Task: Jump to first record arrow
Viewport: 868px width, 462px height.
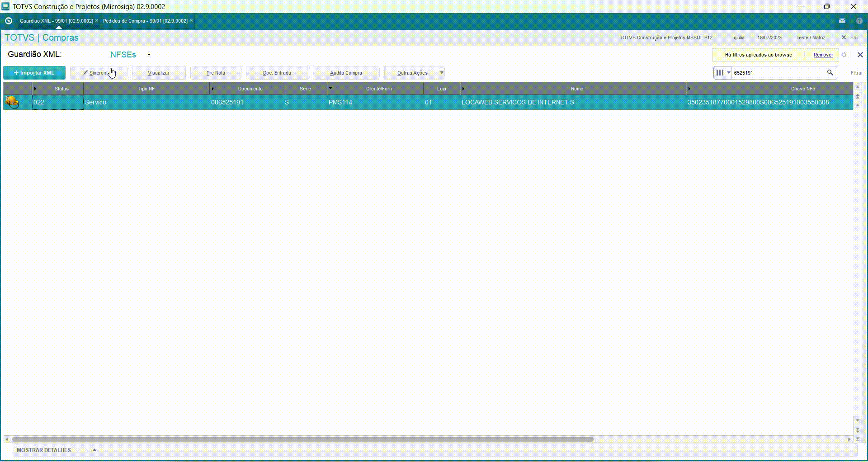Action: point(858,87)
